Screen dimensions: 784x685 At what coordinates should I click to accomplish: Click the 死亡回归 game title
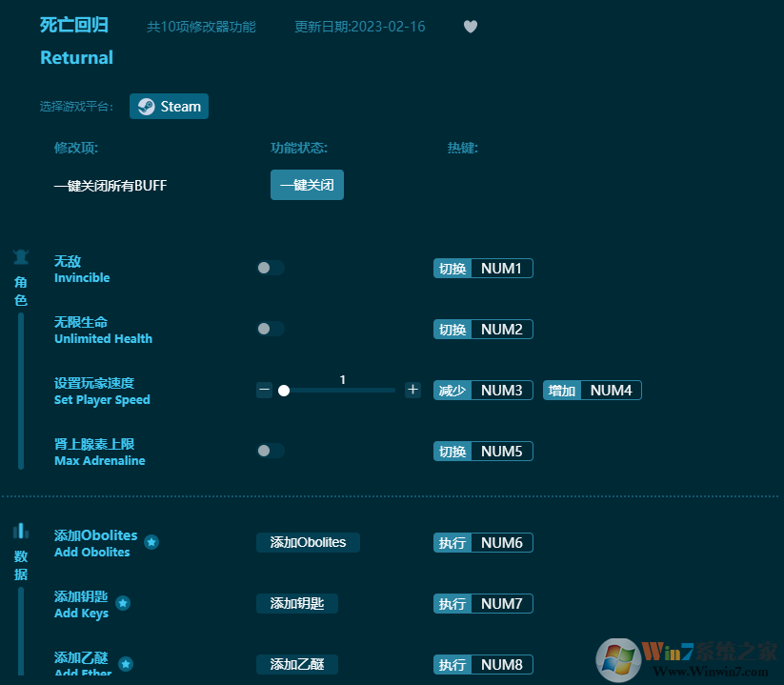74,25
